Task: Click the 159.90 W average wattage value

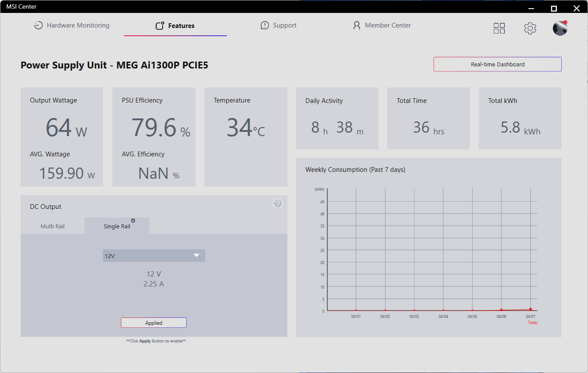Action: click(x=67, y=173)
